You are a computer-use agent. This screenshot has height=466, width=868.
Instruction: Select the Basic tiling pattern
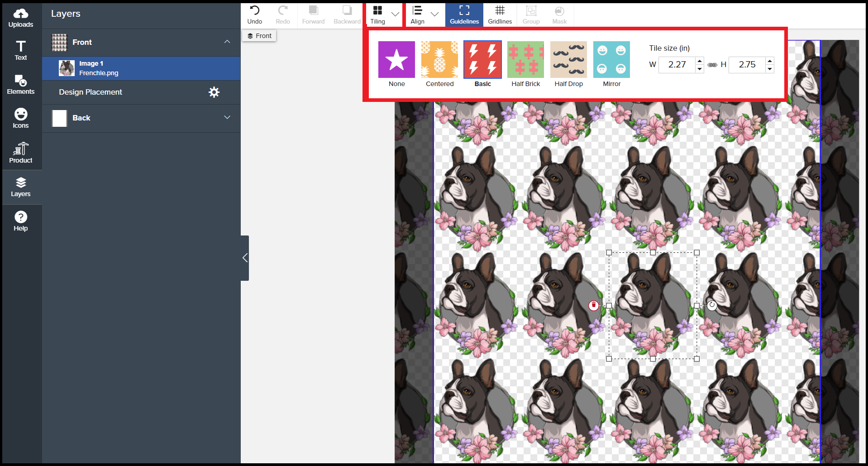(x=482, y=64)
